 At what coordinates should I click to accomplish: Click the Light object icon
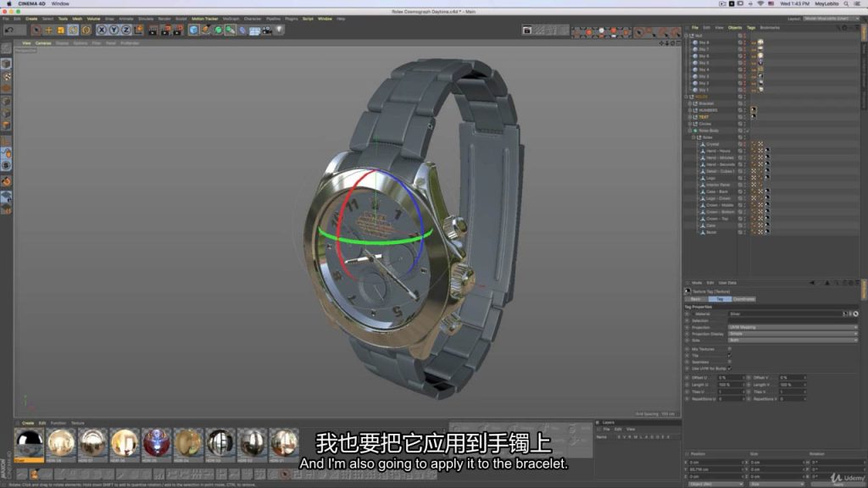[x=279, y=30]
